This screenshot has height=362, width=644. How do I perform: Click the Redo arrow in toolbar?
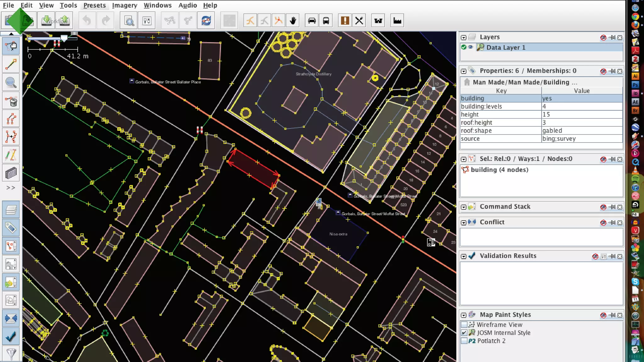(x=106, y=21)
